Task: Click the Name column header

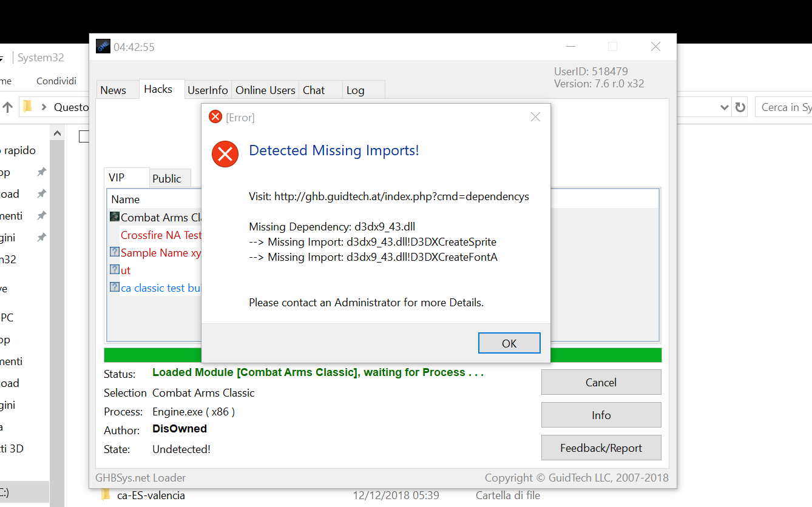Action: click(x=125, y=199)
